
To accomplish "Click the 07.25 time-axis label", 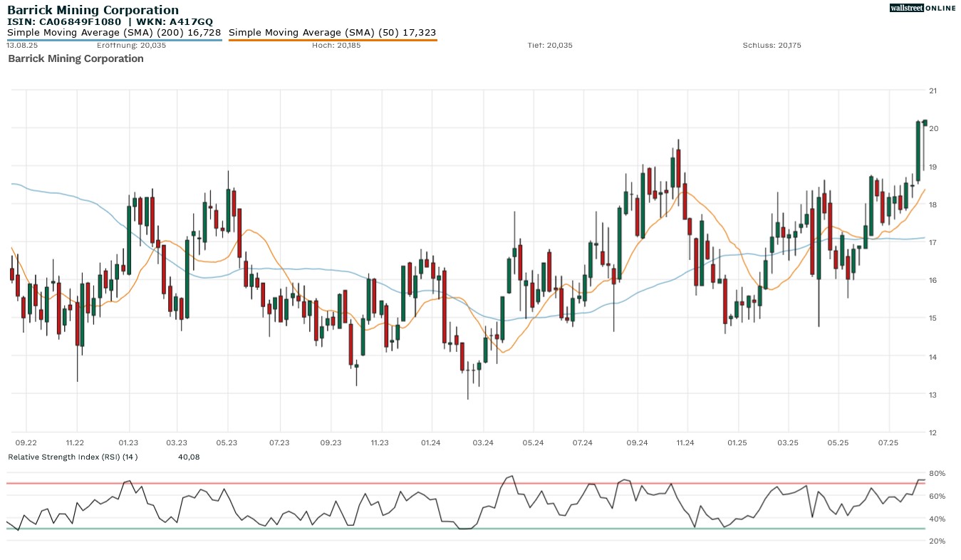I will [888, 443].
